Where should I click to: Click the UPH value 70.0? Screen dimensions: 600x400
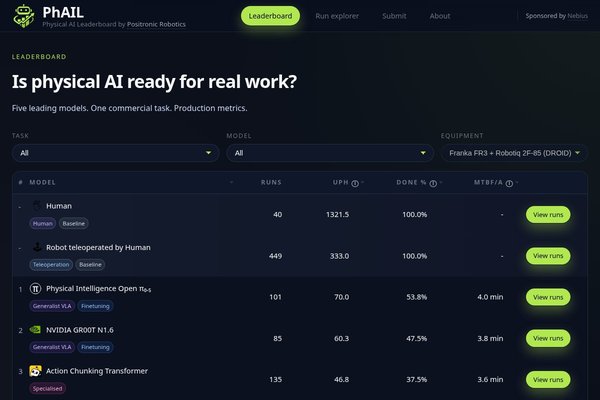(x=341, y=297)
